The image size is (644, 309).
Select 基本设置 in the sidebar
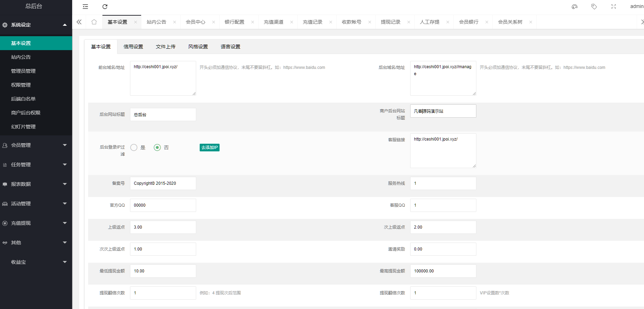36,43
